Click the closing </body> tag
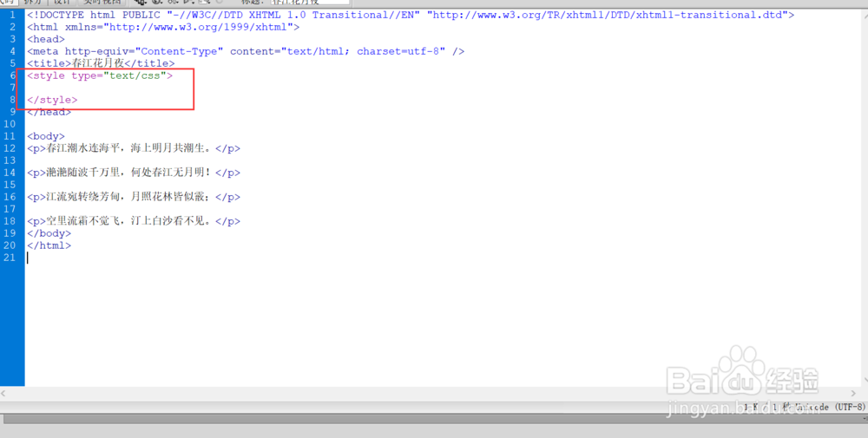868x438 pixels. pos(49,234)
